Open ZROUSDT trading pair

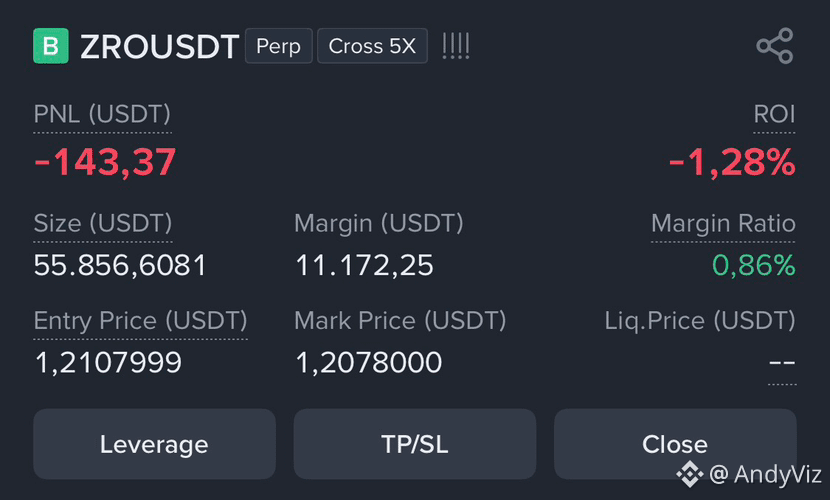[159, 47]
